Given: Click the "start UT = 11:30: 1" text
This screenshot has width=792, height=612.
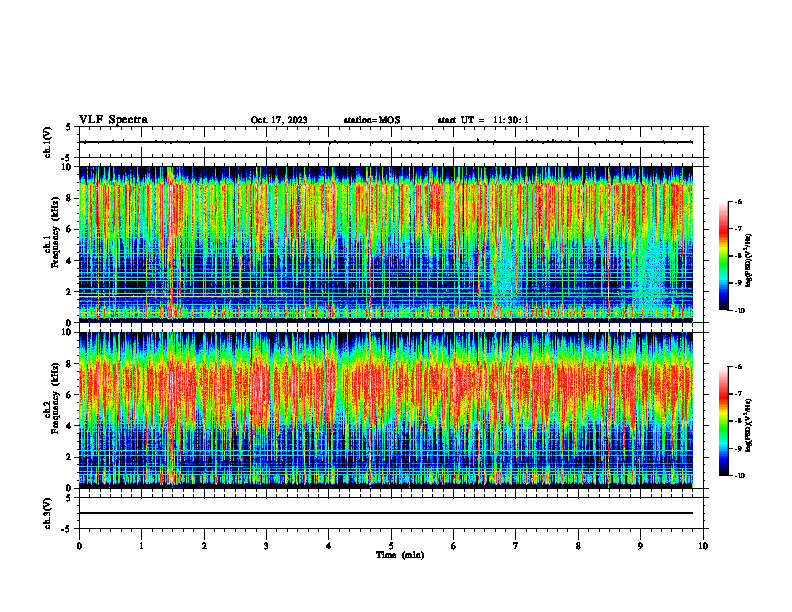Looking at the screenshot, I should click(483, 120).
